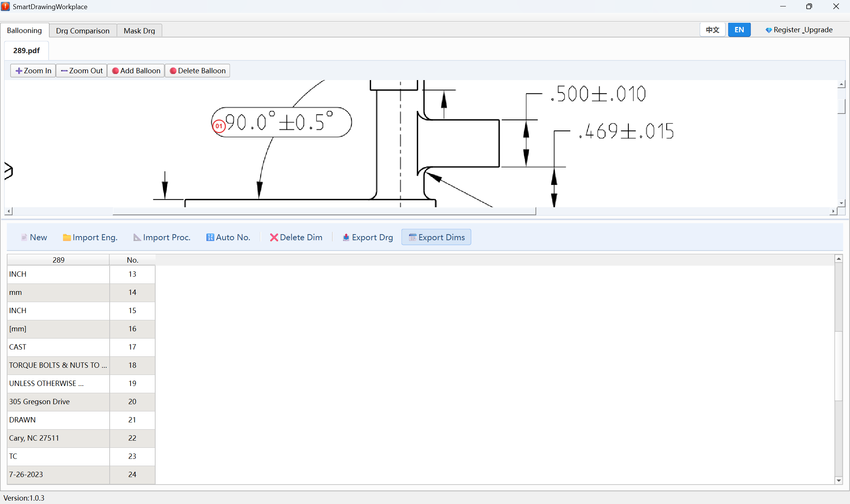Click the Delete Balloon red circle icon
This screenshot has height=504, width=850.
[173, 71]
